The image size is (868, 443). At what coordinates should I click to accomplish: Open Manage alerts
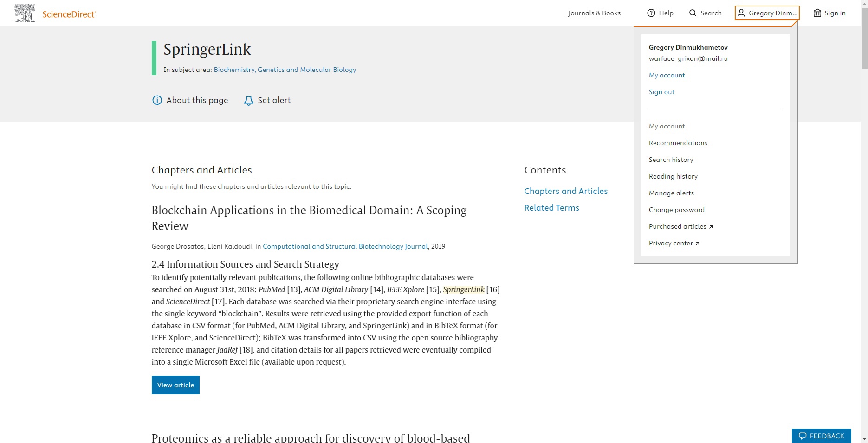671,193
